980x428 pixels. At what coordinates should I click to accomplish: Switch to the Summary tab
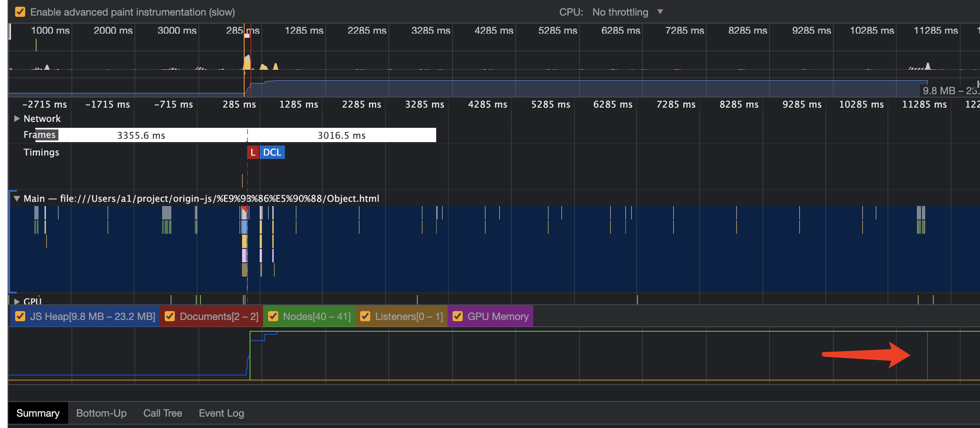[38, 413]
